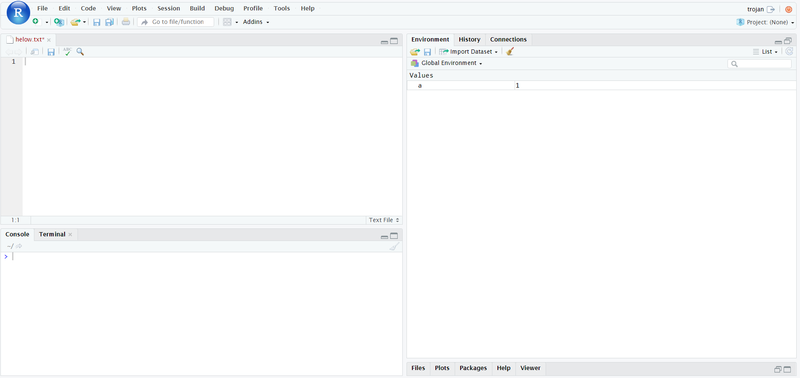Print the current file via printer icon

(126, 22)
